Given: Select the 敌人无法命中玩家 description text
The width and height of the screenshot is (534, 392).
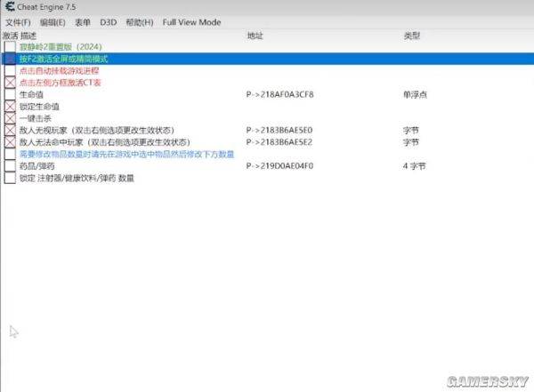Looking at the screenshot, I should point(105,142).
